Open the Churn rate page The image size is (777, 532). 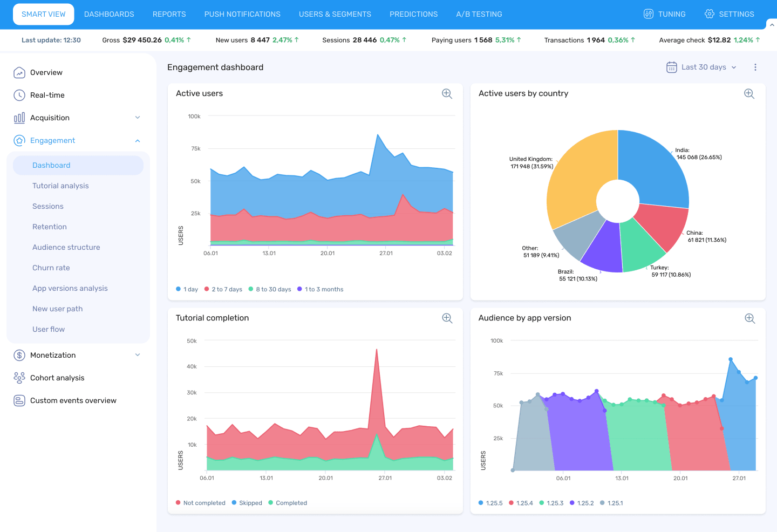[51, 268]
